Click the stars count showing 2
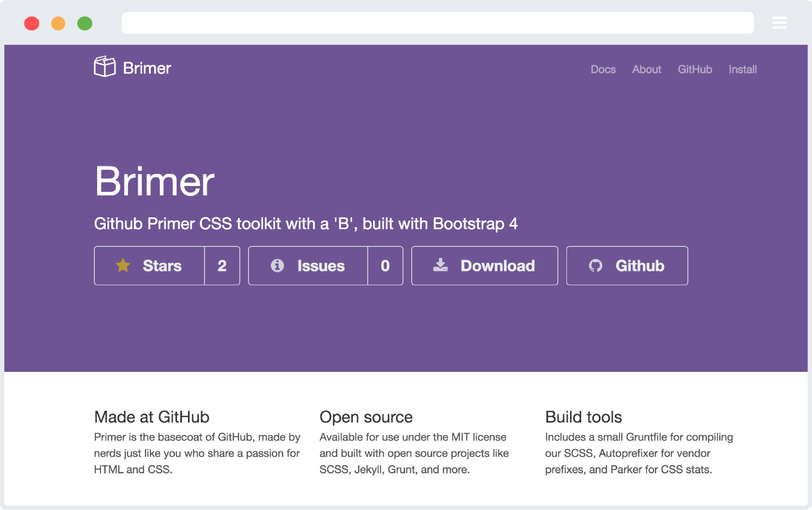812x510 pixels. 222,266
